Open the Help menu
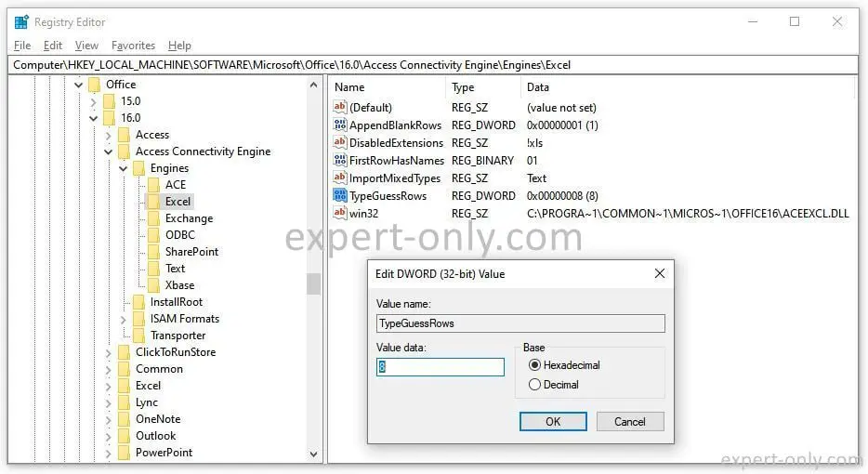The image size is (868, 474). [x=179, y=46]
